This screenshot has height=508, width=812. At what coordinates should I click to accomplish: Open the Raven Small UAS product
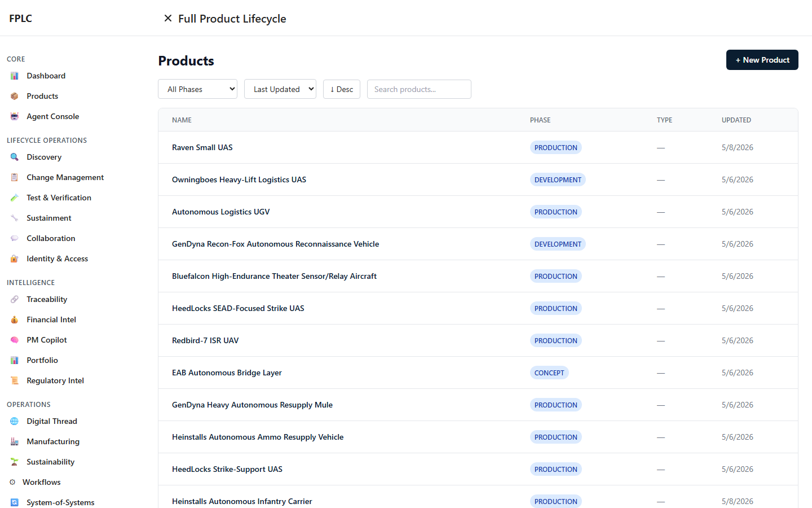point(202,147)
